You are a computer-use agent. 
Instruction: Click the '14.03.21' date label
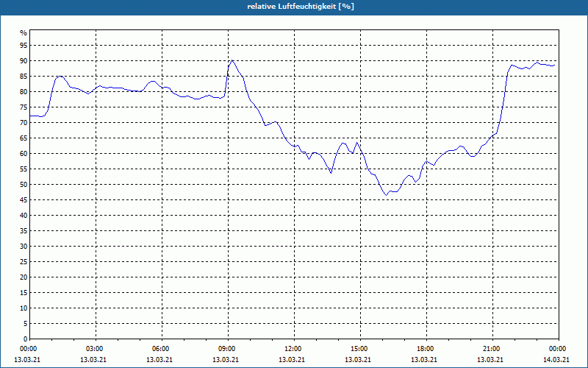pyautogui.click(x=556, y=359)
